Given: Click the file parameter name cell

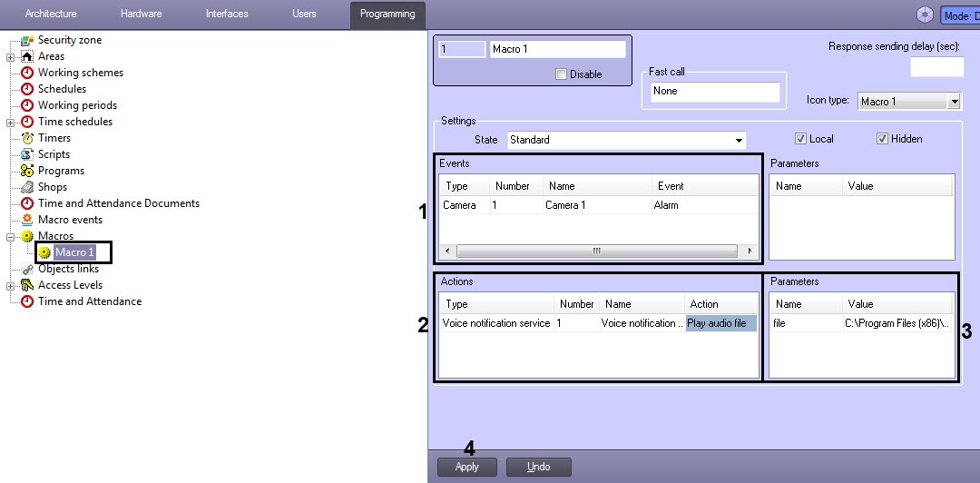Looking at the screenshot, I should click(806, 323).
